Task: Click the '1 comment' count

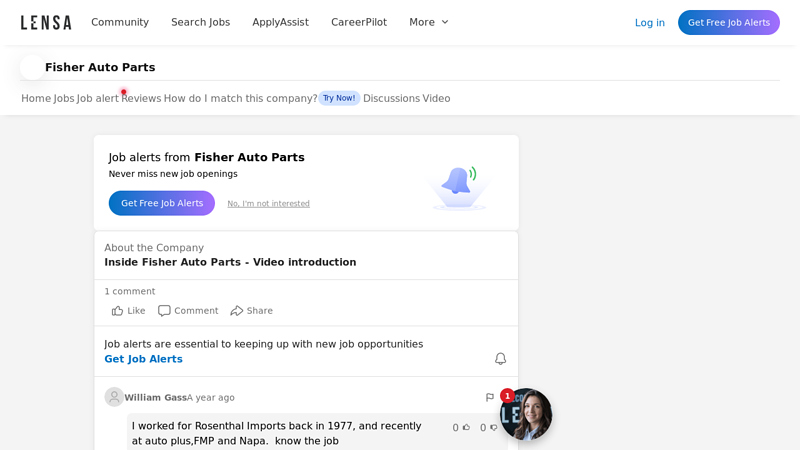Action: point(130,291)
